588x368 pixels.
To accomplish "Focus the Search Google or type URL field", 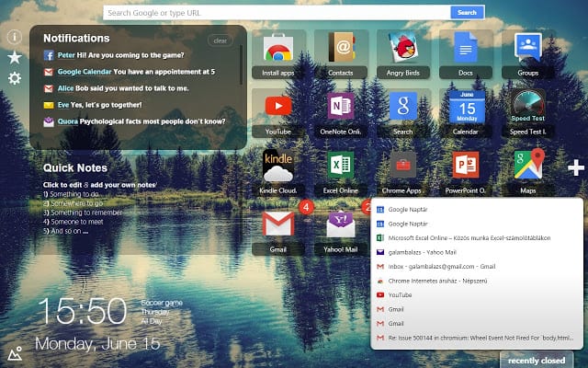I will [277, 13].
